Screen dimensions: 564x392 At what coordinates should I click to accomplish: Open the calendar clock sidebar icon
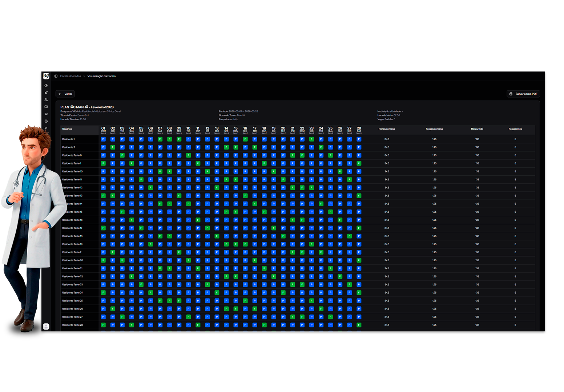pyautogui.click(x=46, y=121)
